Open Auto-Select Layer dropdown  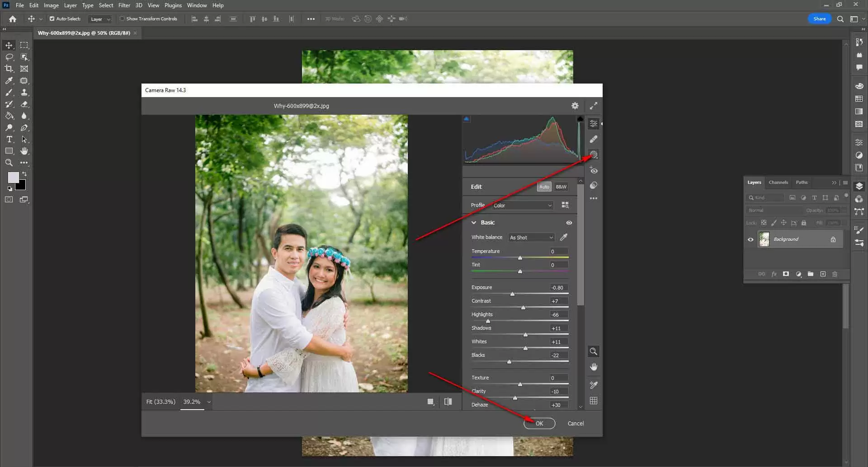pyautogui.click(x=100, y=19)
